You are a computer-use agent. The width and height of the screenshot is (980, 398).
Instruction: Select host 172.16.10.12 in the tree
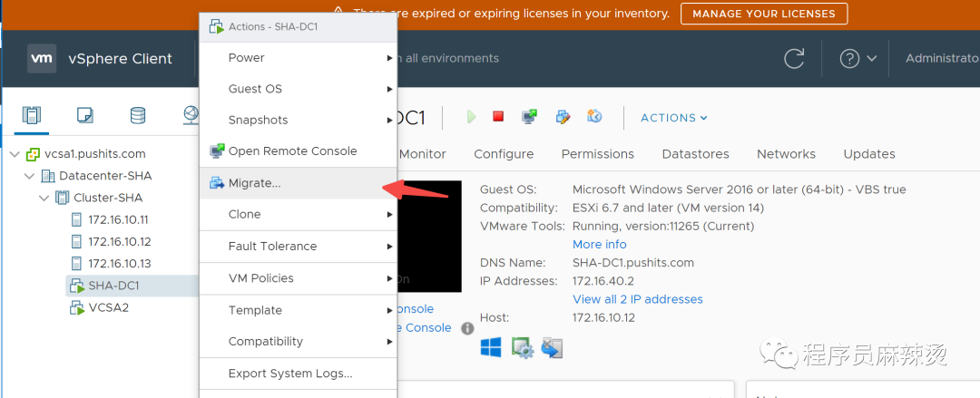click(119, 241)
